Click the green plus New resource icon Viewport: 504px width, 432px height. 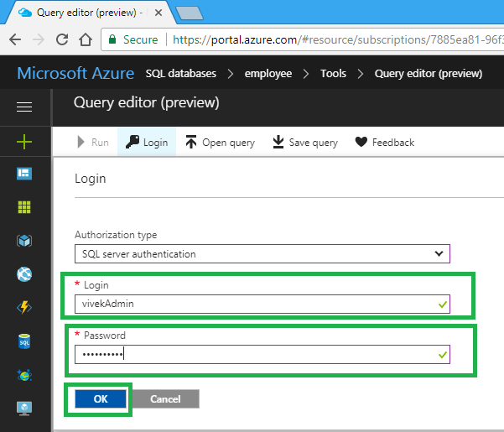[x=24, y=142]
